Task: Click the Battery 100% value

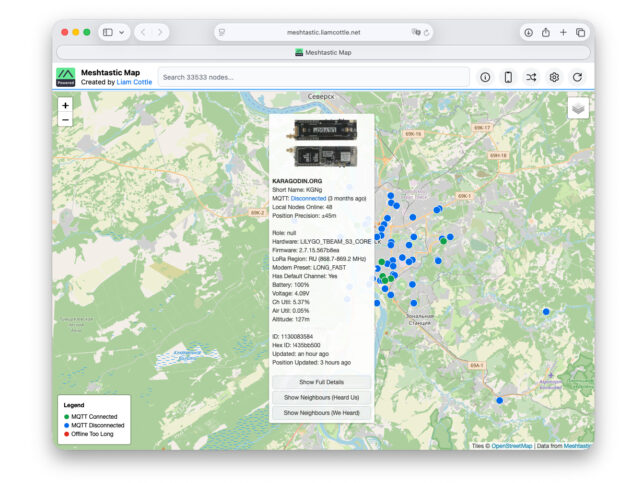Action: click(290, 285)
